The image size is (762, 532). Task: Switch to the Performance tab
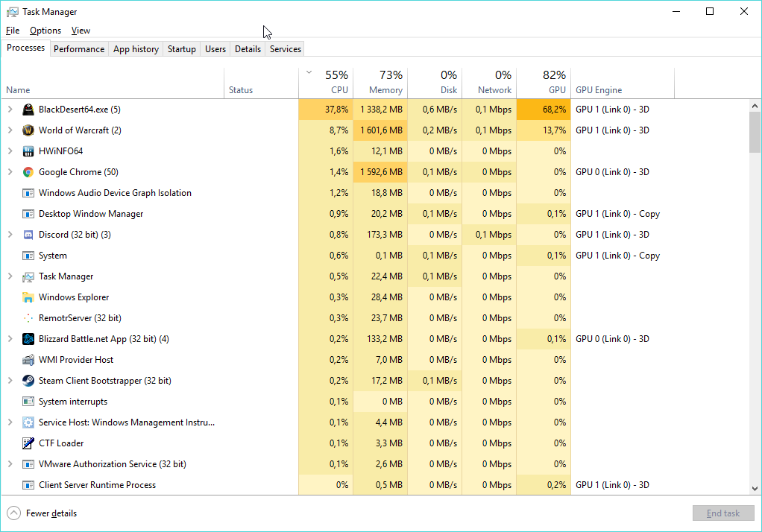click(x=79, y=49)
